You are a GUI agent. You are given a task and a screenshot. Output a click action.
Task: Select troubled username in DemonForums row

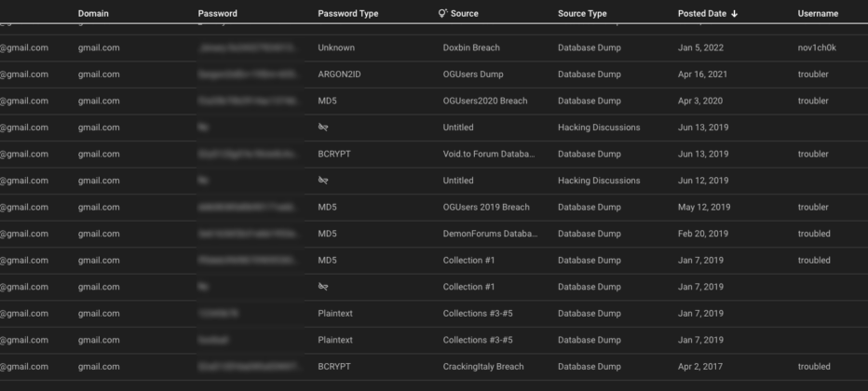[x=814, y=234]
